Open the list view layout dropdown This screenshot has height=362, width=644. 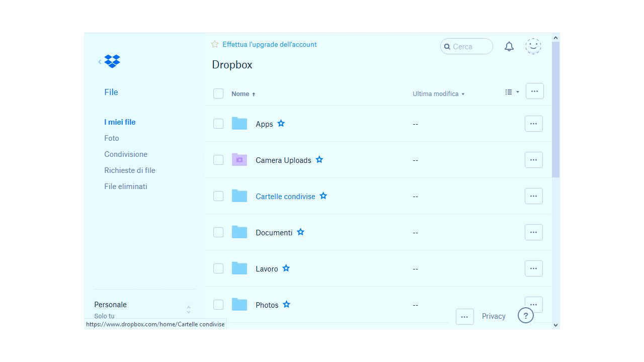click(512, 92)
